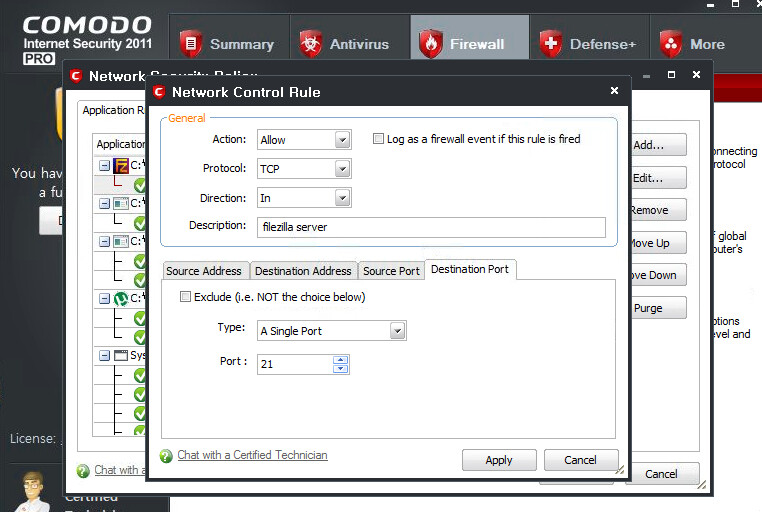Click the Summary shield icon
The width and height of the screenshot is (762, 512).
[191, 44]
